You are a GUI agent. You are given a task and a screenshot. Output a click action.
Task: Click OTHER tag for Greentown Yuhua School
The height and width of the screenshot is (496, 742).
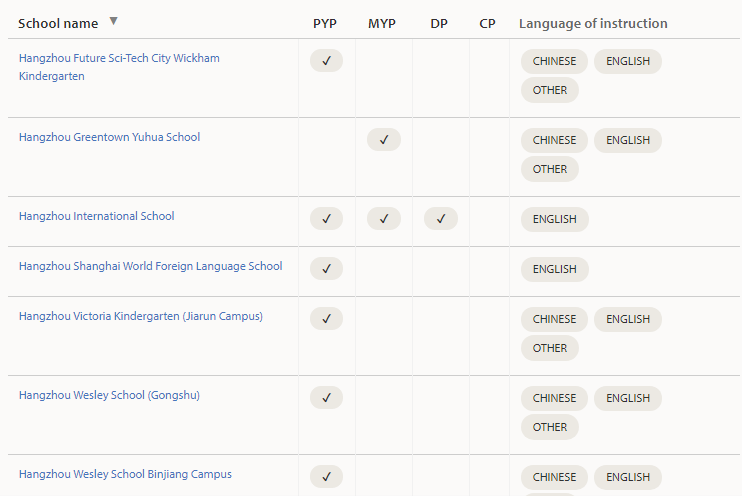pyautogui.click(x=550, y=169)
